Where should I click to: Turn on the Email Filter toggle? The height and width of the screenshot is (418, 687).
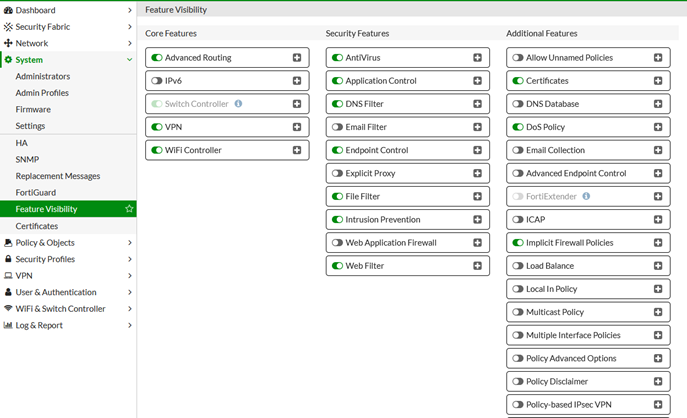(x=337, y=127)
